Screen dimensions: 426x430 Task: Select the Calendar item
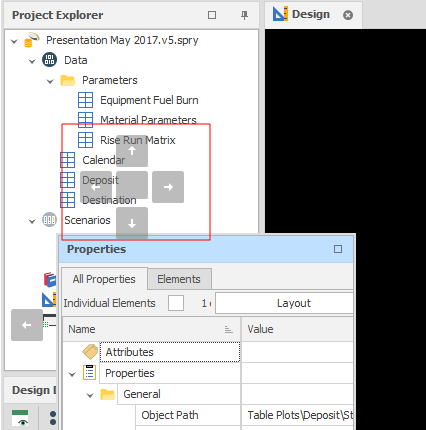[x=104, y=160]
